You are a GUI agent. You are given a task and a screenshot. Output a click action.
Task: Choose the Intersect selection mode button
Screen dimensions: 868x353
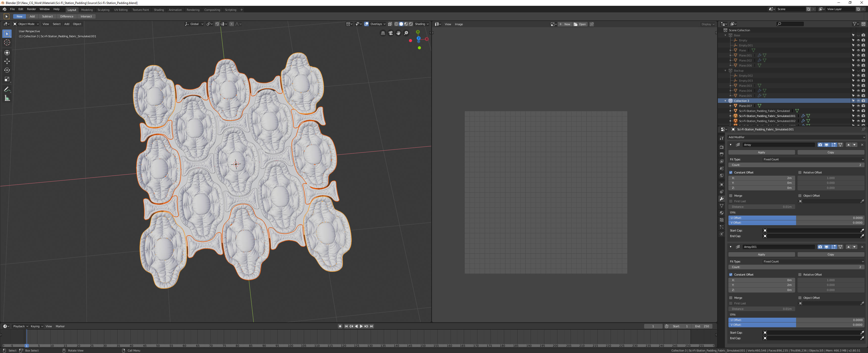pyautogui.click(x=86, y=16)
